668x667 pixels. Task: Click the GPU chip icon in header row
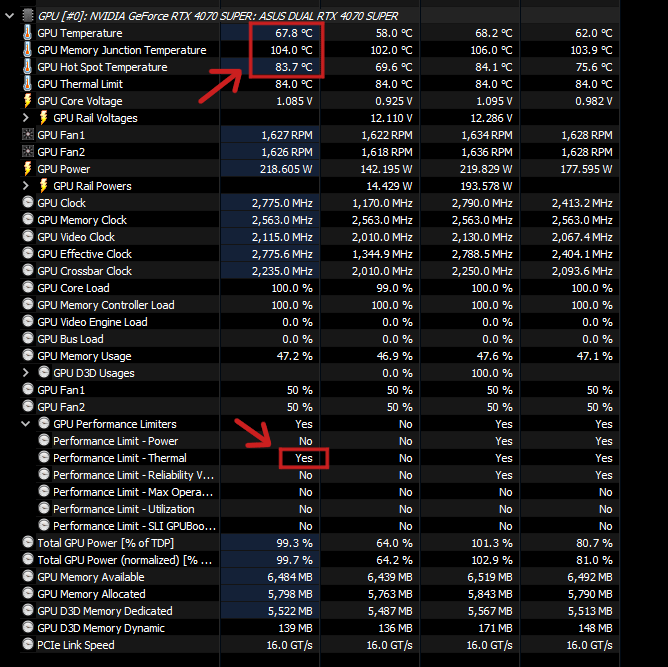pyautogui.click(x=28, y=16)
